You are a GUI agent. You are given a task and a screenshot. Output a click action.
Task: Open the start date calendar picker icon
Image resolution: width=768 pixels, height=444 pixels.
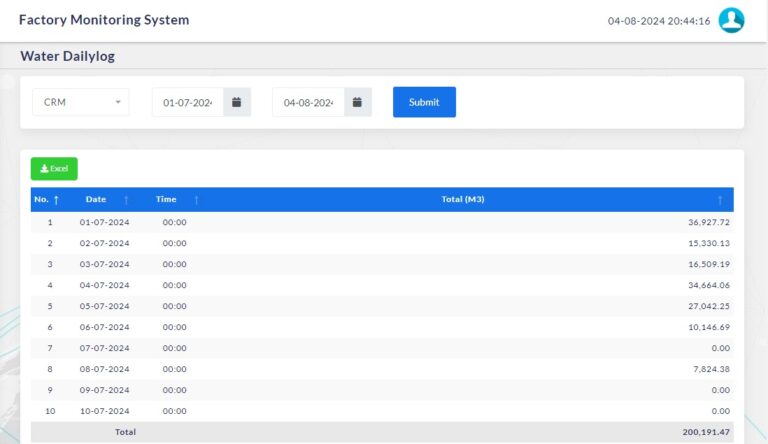click(x=237, y=102)
